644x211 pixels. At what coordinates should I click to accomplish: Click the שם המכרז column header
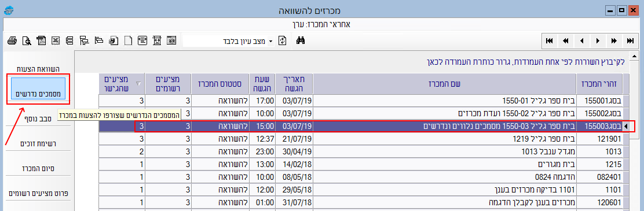[x=445, y=84]
